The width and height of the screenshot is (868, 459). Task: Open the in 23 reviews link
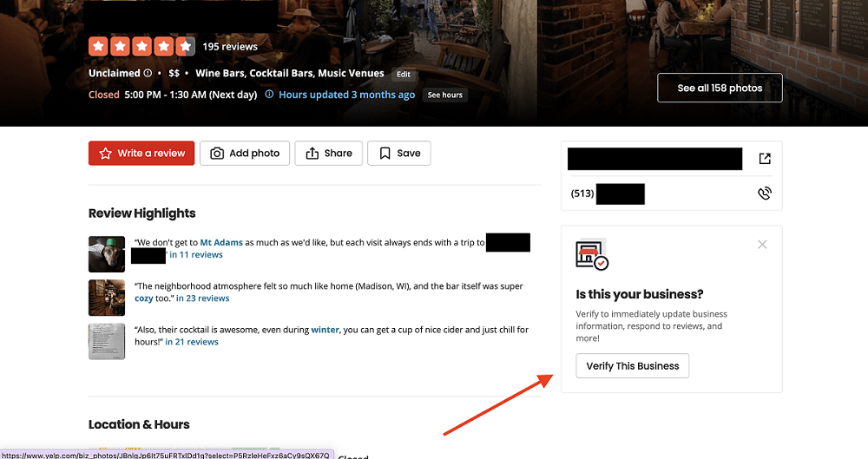tap(202, 298)
